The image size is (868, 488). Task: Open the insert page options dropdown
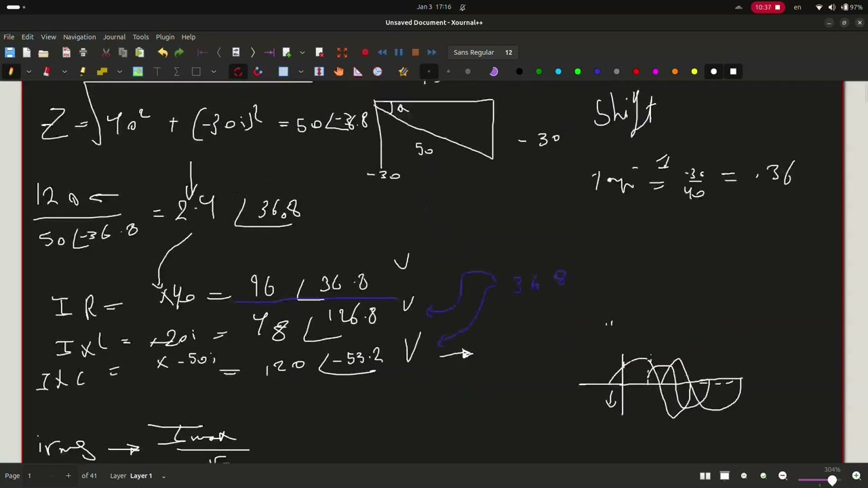pos(302,52)
